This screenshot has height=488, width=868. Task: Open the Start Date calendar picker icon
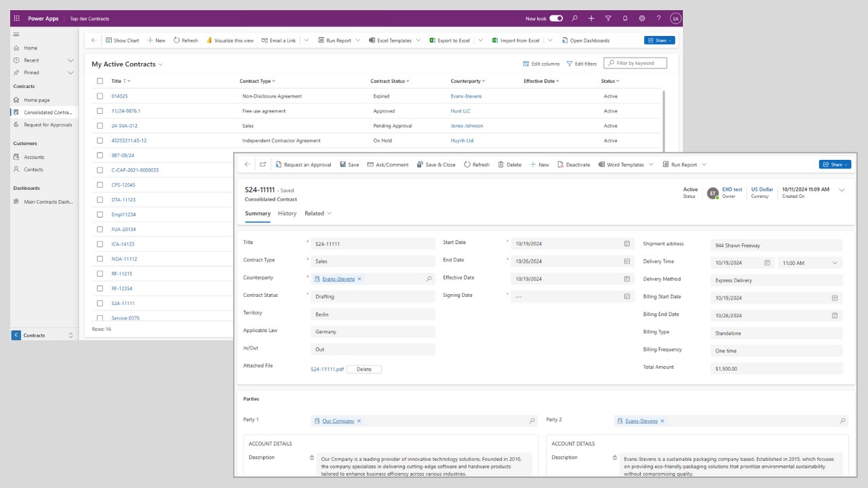coord(627,243)
